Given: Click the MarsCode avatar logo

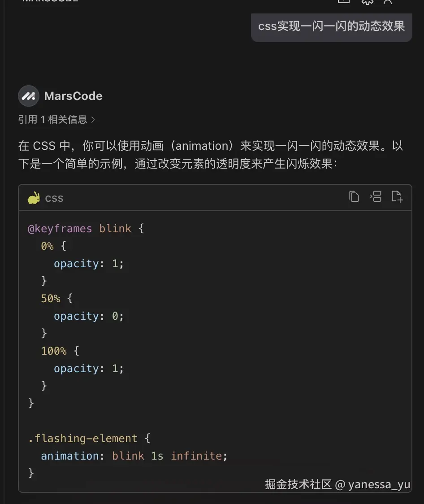Looking at the screenshot, I should (28, 96).
